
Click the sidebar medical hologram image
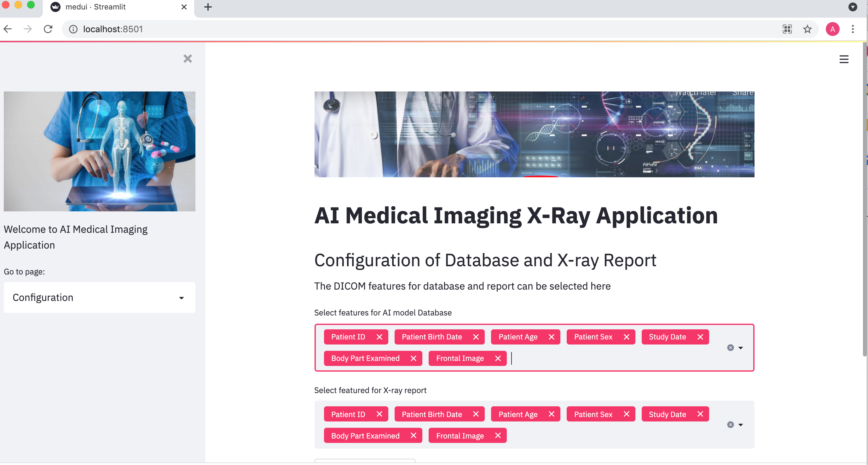pos(99,151)
